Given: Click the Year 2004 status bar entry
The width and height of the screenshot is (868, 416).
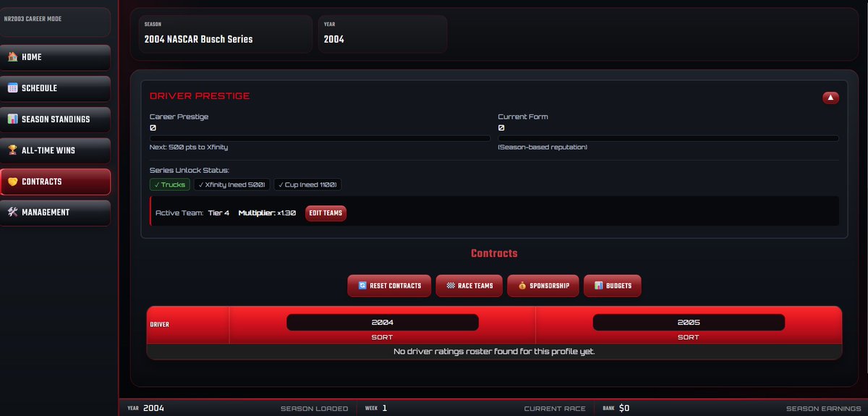Looking at the screenshot, I should 146,408.
